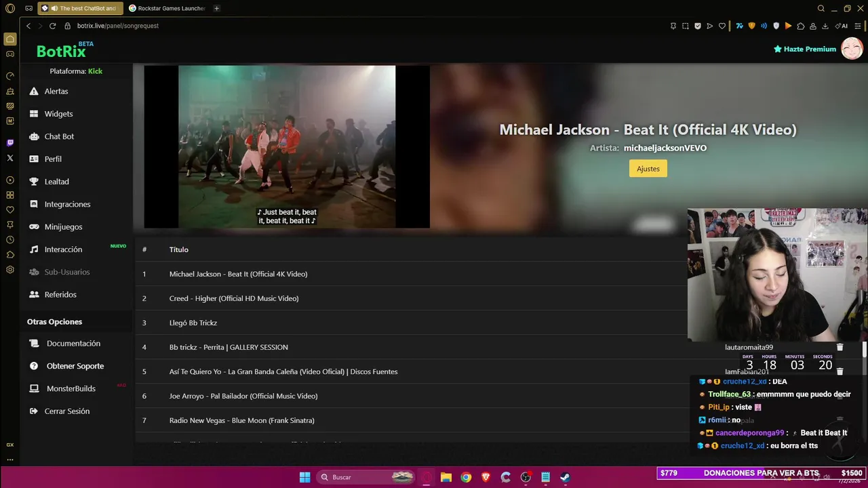Switch to Rockstar Games Launcher tab
This screenshot has height=488, width=868.
(x=167, y=8)
